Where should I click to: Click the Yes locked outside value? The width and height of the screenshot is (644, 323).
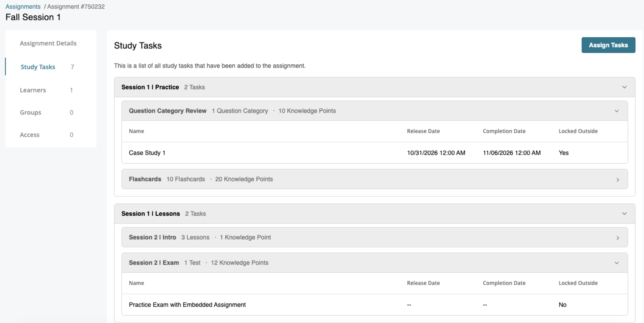tap(563, 153)
